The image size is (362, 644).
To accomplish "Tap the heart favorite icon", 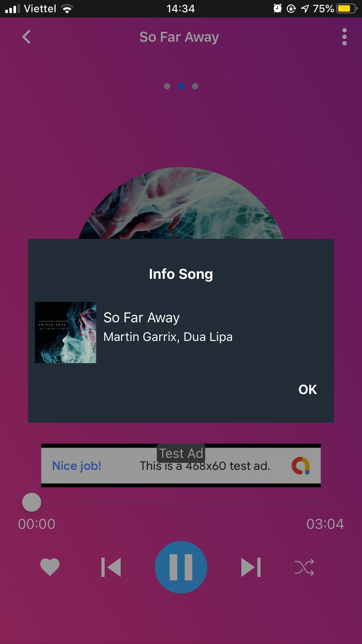I will tap(50, 567).
